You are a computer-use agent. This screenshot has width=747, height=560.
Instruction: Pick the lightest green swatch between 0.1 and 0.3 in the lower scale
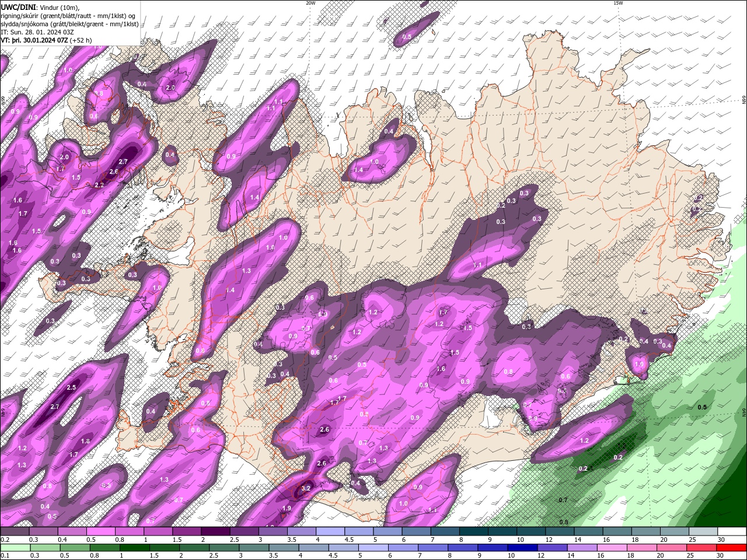pos(15,548)
